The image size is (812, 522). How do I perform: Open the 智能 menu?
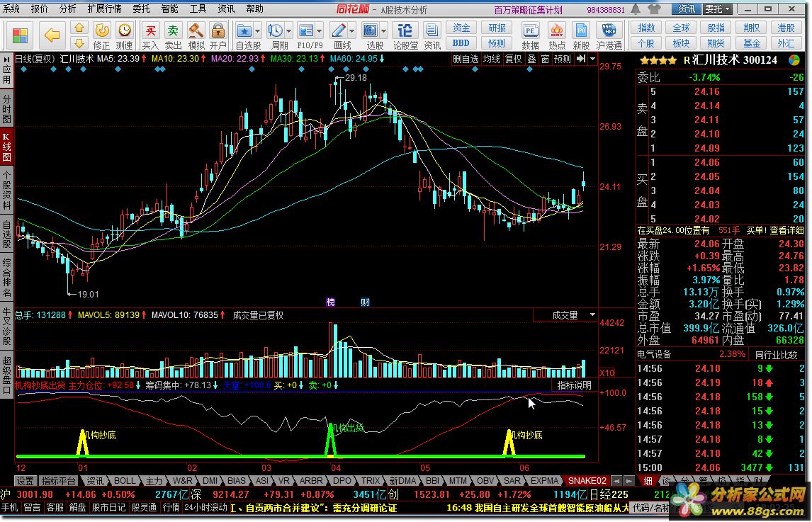170,8
